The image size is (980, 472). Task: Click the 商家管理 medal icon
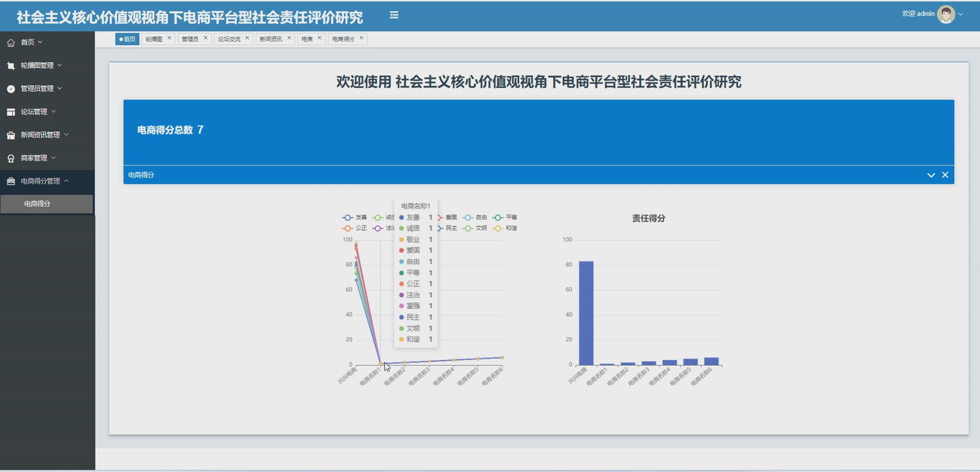pos(10,158)
